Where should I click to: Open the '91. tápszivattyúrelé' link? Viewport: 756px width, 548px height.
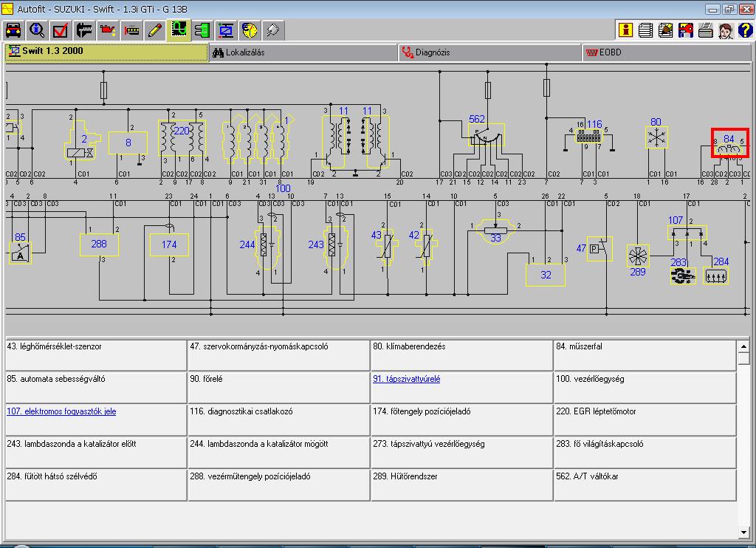[407, 379]
